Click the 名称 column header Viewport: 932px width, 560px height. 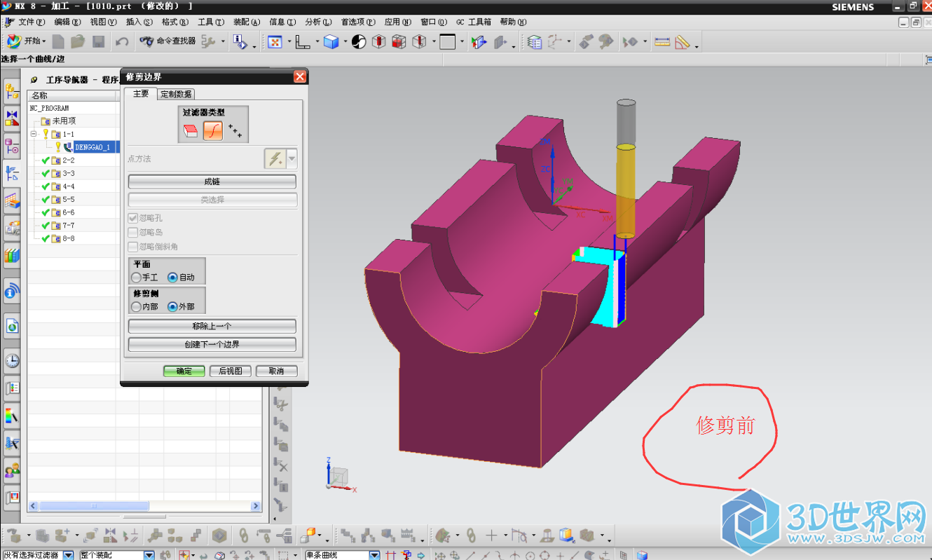(70, 95)
